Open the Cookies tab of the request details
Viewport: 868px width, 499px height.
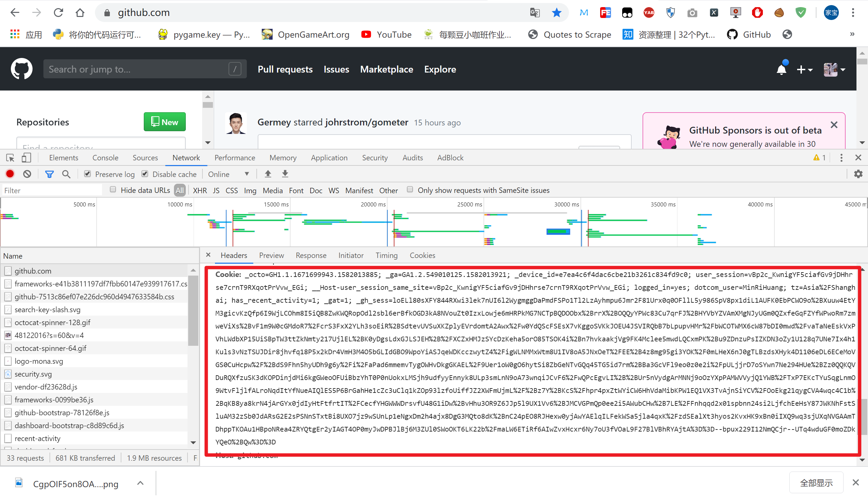422,255
